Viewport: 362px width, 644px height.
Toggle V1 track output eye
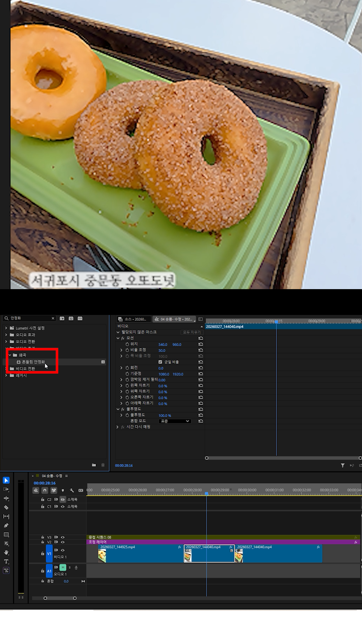62,550
